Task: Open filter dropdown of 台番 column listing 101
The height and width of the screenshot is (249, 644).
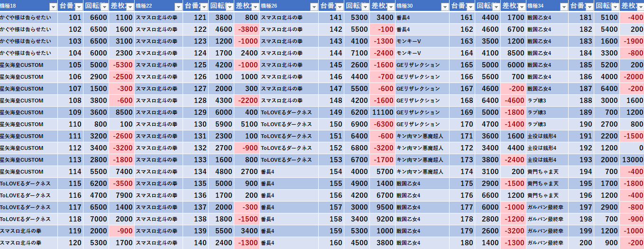Action: pyautogui.click(x=78, y=6)
